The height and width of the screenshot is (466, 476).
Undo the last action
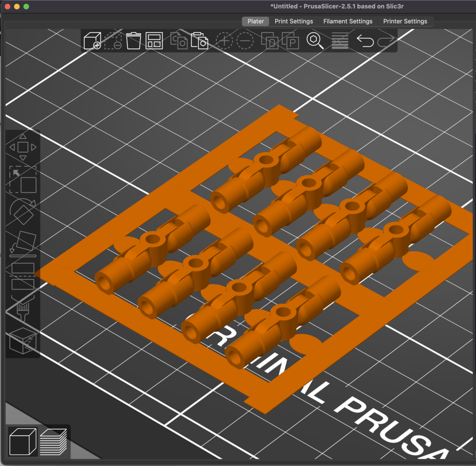click(x=365, y=41)
